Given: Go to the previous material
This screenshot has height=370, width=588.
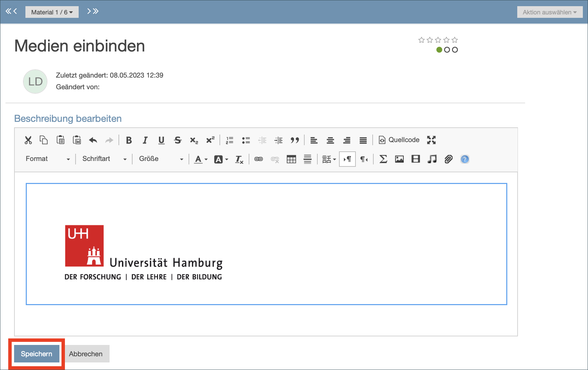Looking at the screenshot, I should tap(15, 11).
